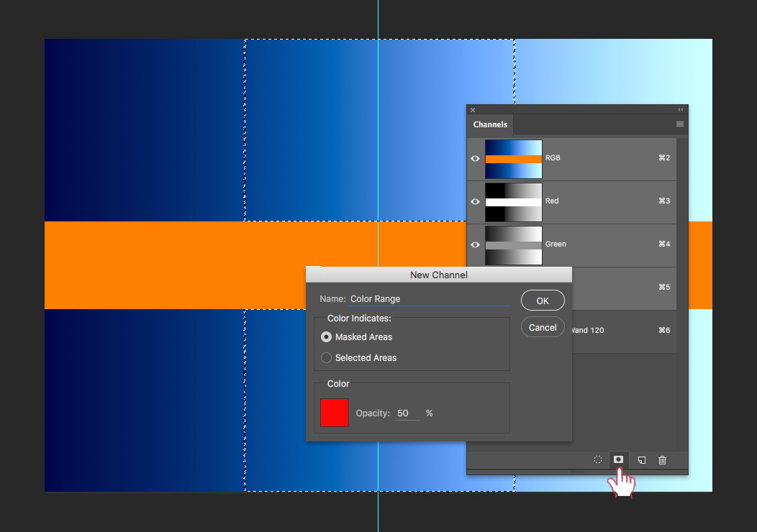This screenshot has width=757, height=532.
Task: Click the RGB channel name
Action: pos(553,157)
